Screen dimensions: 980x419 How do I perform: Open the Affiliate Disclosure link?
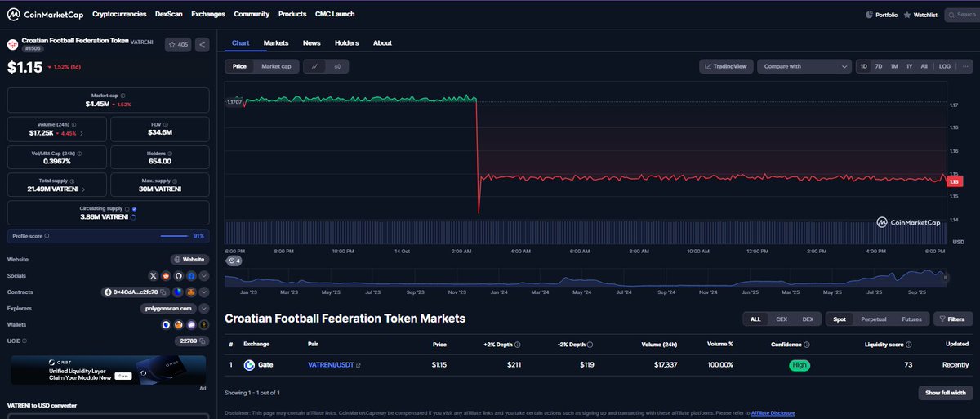coord(773,412)
